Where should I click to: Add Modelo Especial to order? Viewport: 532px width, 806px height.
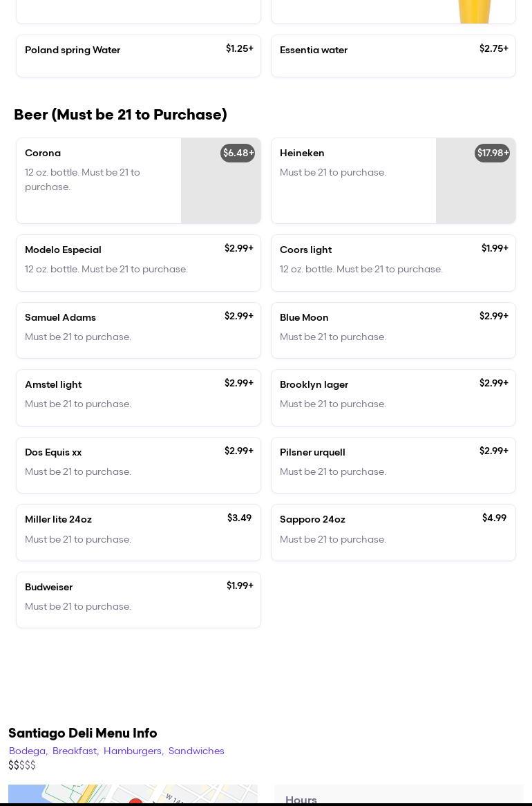(x=138, y=263)
